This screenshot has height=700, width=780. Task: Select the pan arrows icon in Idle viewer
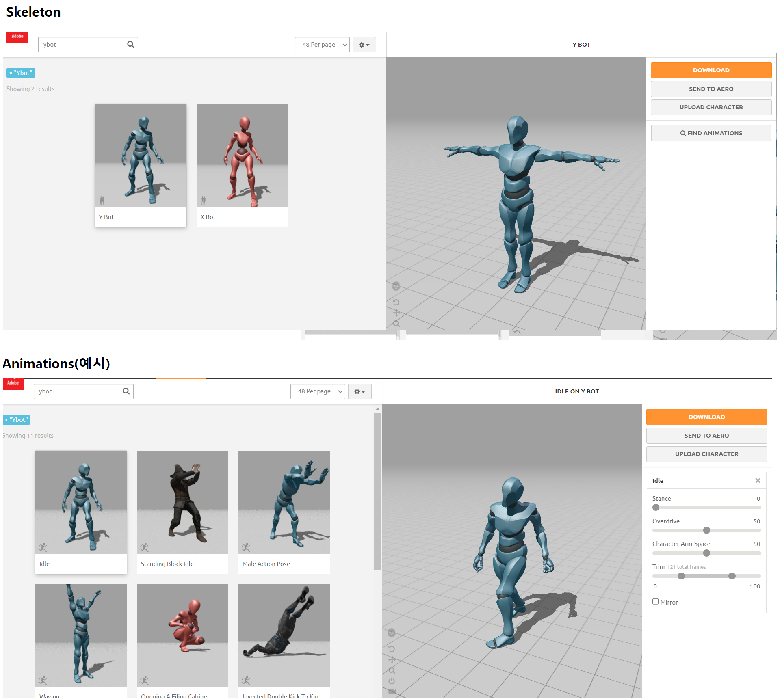click(x=392, y=660)
